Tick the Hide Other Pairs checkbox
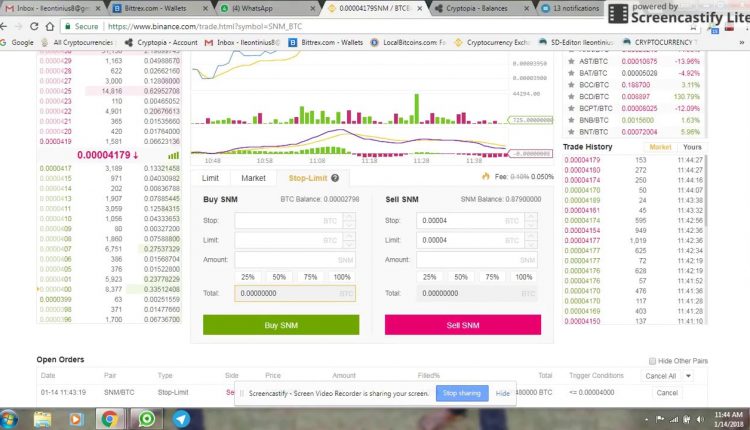Screen dimensions: 750x430 click(x=652, y=361)
